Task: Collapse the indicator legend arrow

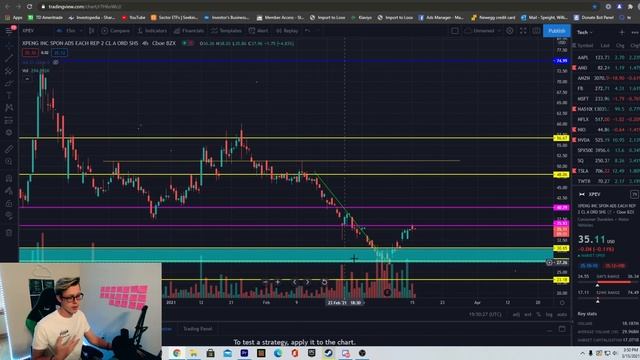Action: pos(27,78)
